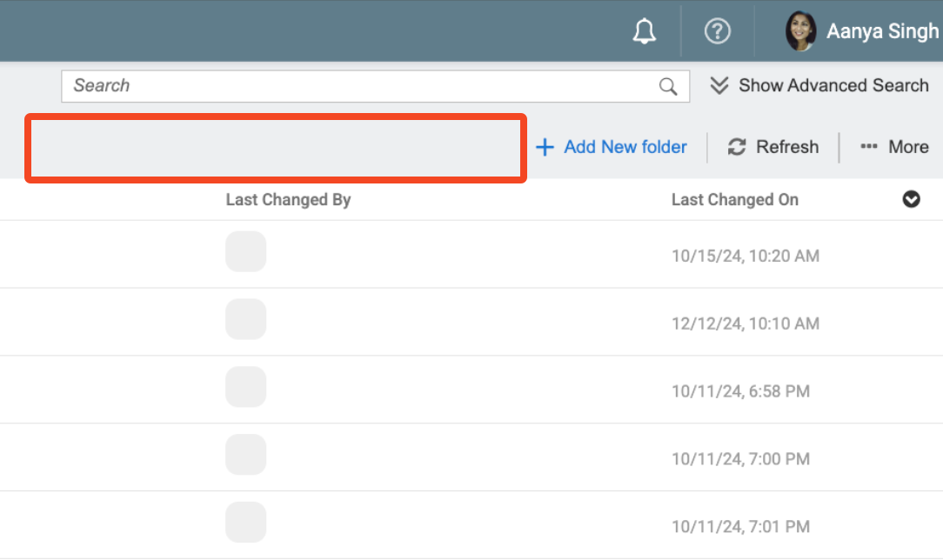This screenshot has height=560, width=943.
Task: Click the user placeholder in the 6:58 PM row
Action: [x=245, y=387]
